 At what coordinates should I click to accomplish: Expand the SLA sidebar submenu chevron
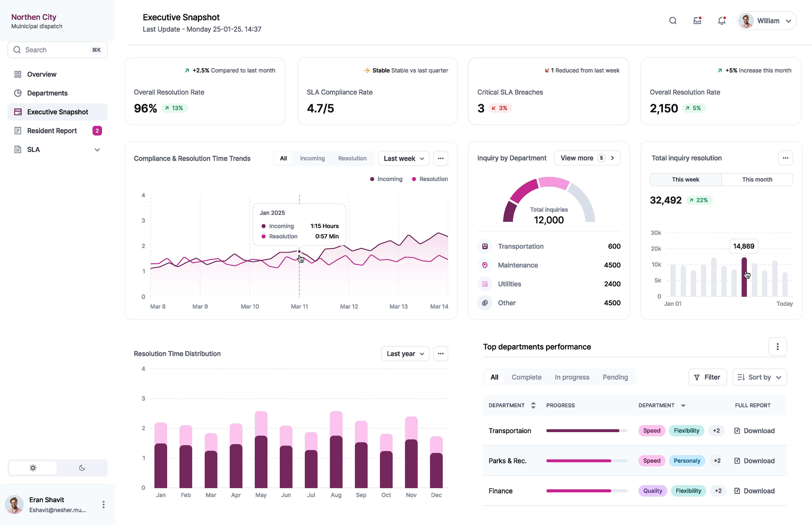click(97, 150)
